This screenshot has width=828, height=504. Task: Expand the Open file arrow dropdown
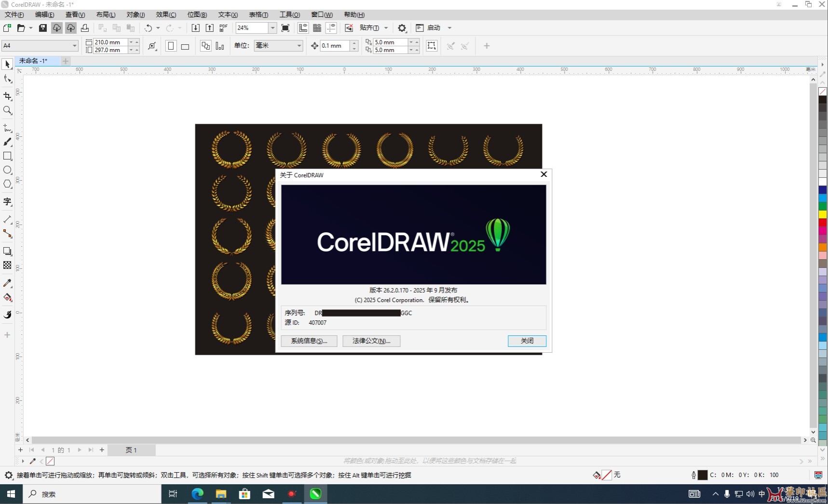30,28
